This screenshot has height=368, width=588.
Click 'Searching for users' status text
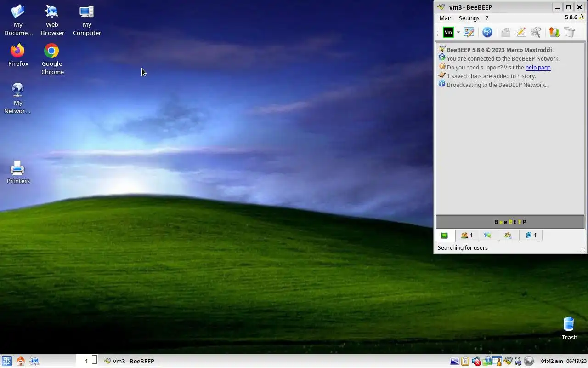click(x=463, y=248)
